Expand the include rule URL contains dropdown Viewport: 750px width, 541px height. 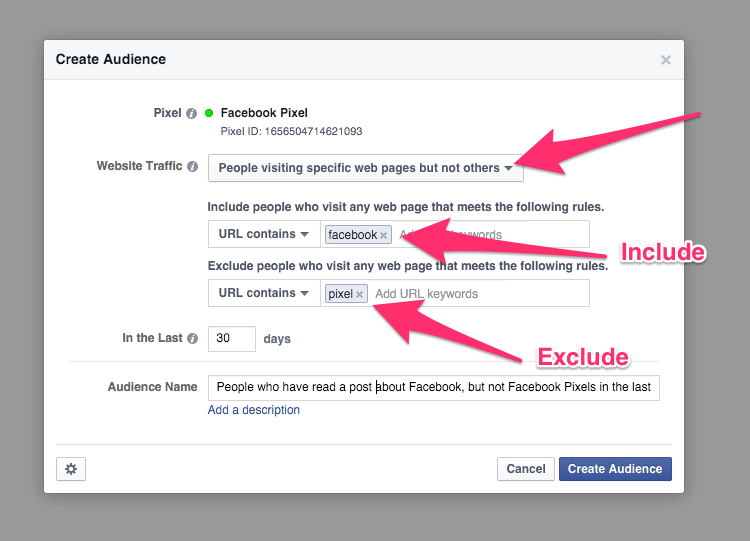pos(263,234)
